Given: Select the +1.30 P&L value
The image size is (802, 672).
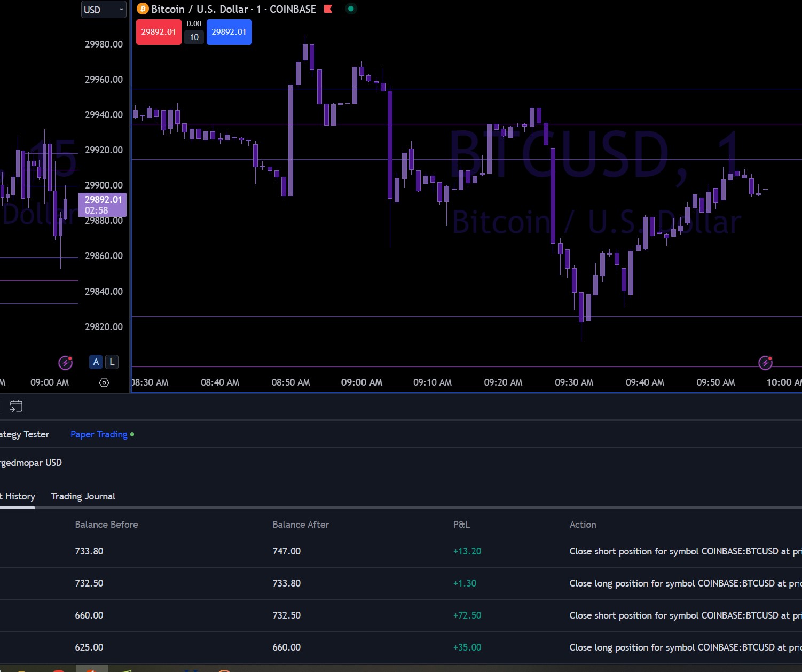Looking at the screenshot, I should coord(465,583).
